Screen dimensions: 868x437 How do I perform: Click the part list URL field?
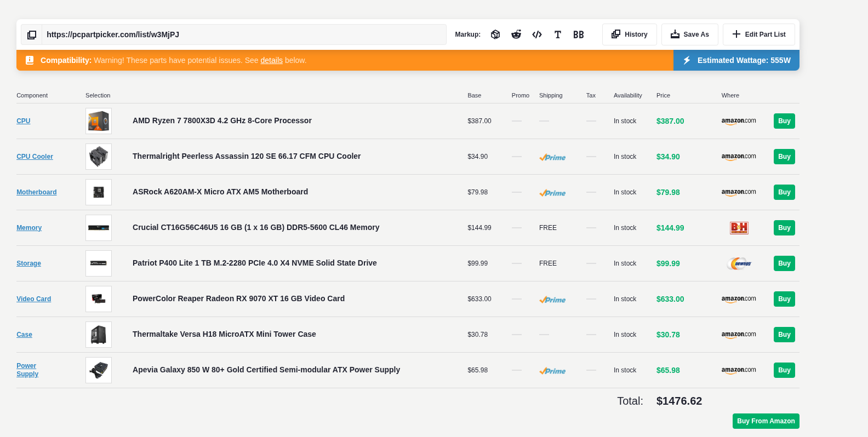coord(244,34)
